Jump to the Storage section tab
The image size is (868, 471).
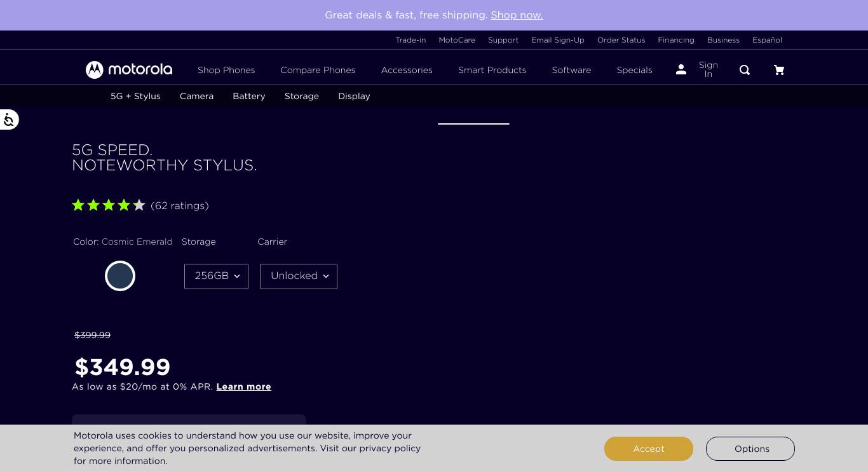tap(302, 96)
